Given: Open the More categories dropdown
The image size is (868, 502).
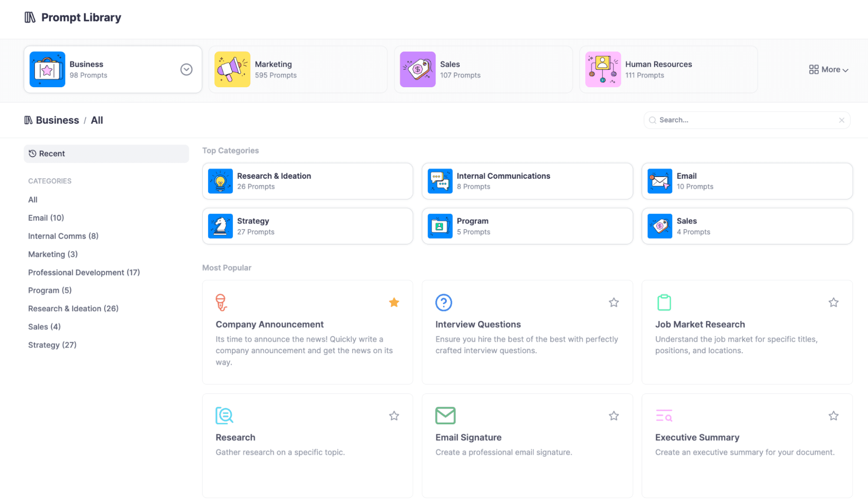Looking at the screenshot, I should [828, 69].
